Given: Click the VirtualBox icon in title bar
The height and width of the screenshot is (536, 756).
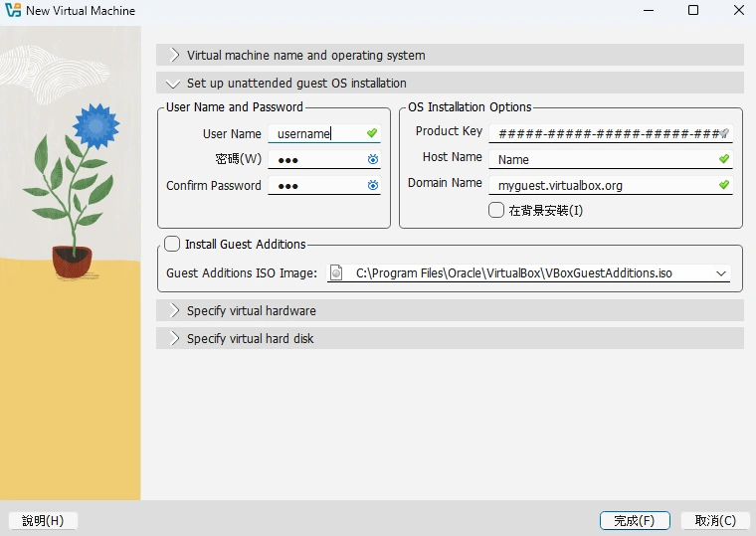Looking at the screenshot, I should click(13, 11).
